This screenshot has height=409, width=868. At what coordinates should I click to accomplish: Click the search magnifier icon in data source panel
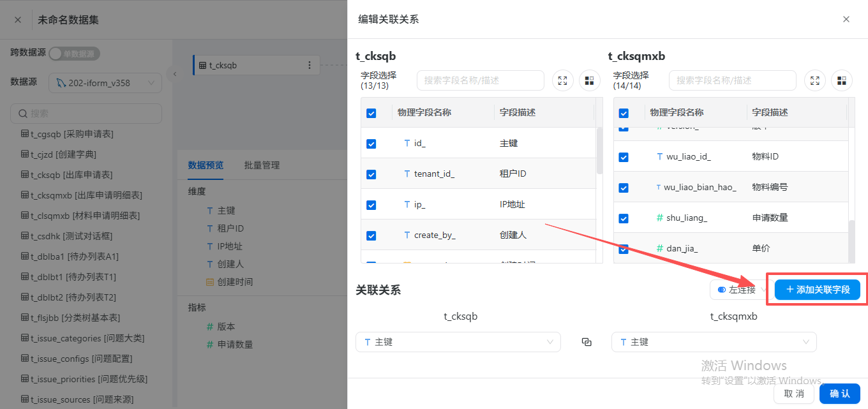tap(23, 114)
